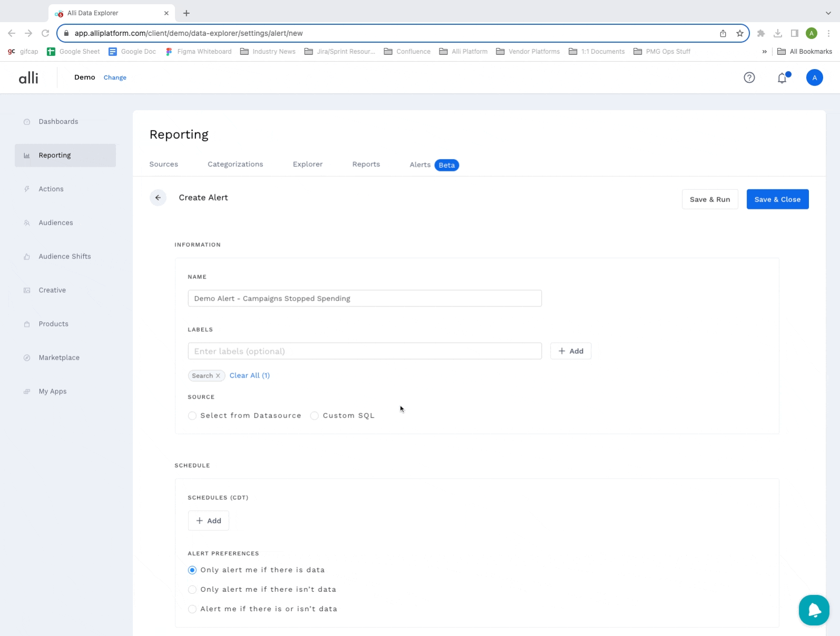
Task: Enable 'Alert me if there is or isn't data'
Action: coord(192,609)
